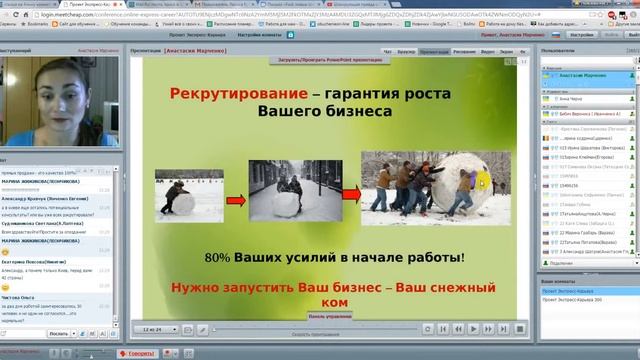Collapse the first user group header
This screenshot has height=360, width=640.
click(x=588, y=68)
